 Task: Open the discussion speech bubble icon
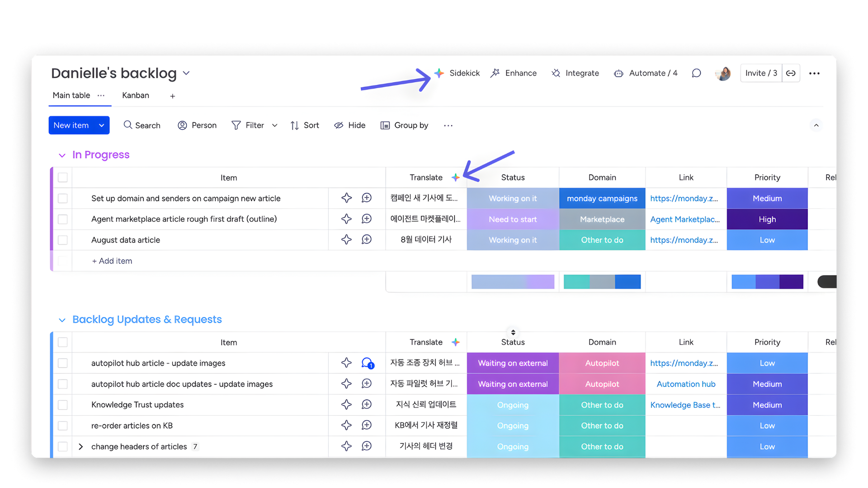(x=696, y=73)
